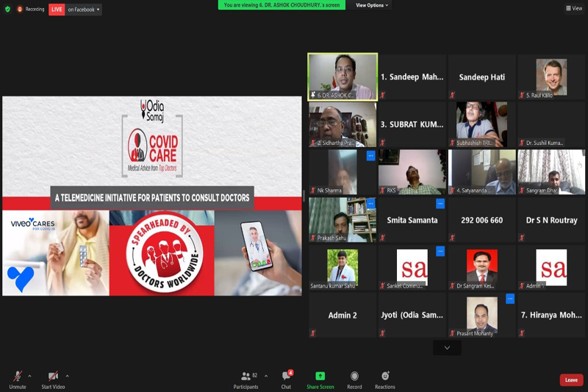Expand audio options caret next to Unmute

[x=29, y=375]
